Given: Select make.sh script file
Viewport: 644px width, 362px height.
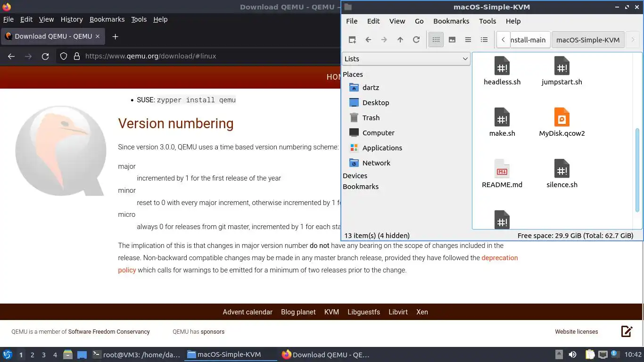Looking at the screenshot, I should click(x=502, y=123).
